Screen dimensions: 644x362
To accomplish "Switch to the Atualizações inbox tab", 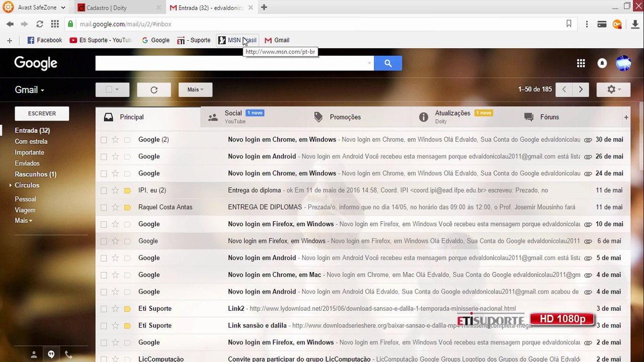I will point(463,117).
